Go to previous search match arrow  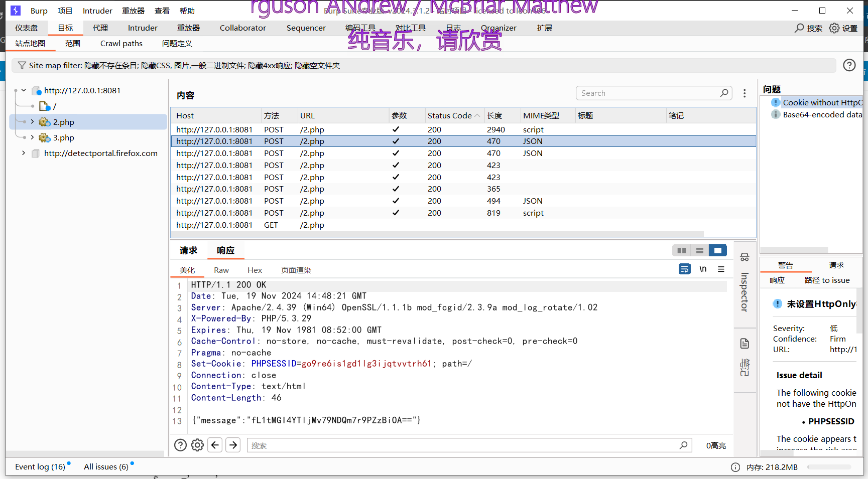[215, 445]
